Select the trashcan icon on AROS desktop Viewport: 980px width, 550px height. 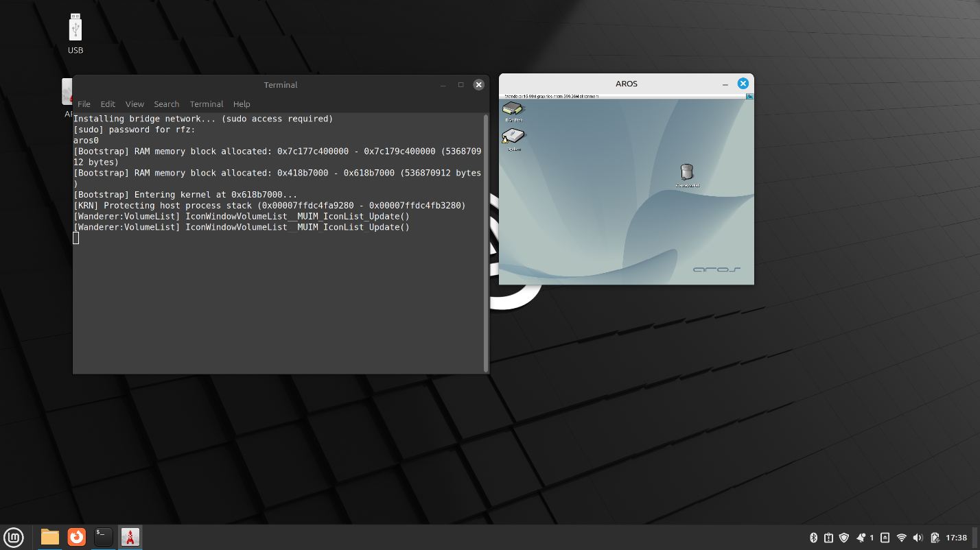tap(687, 175)
